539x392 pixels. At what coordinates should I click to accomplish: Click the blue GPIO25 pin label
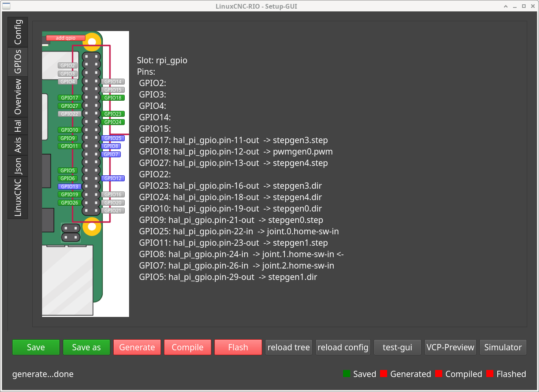coord(113,138)
